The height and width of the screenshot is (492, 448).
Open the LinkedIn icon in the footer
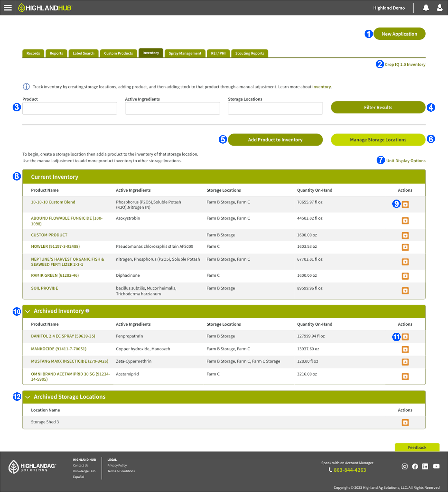[425, 467]
